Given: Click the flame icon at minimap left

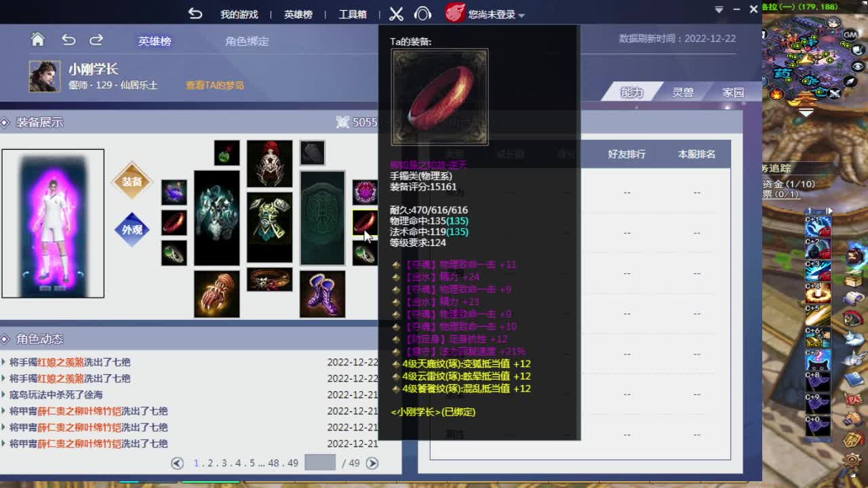Looking at the screenshot, I should [x=777, y=94].
